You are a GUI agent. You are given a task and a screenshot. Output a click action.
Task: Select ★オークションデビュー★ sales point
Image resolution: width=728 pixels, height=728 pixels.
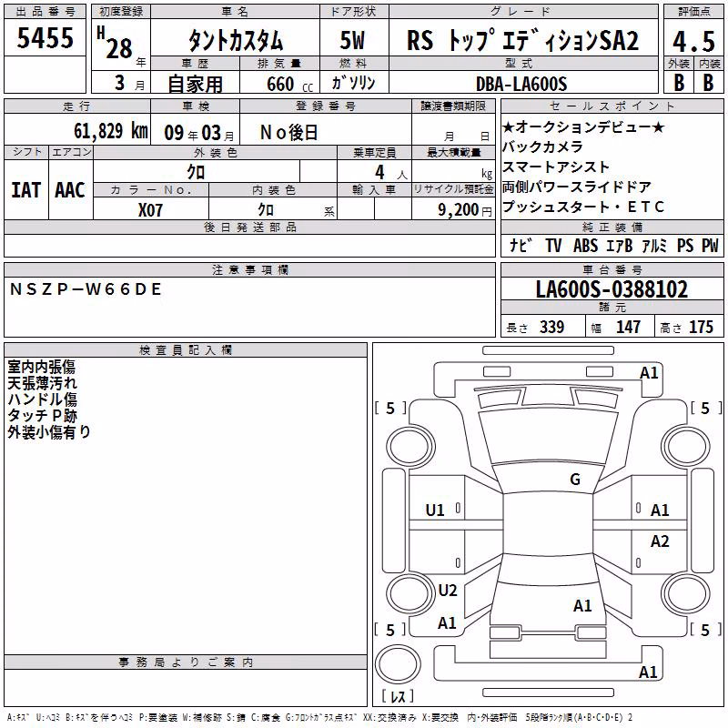[x=583, y=126]
